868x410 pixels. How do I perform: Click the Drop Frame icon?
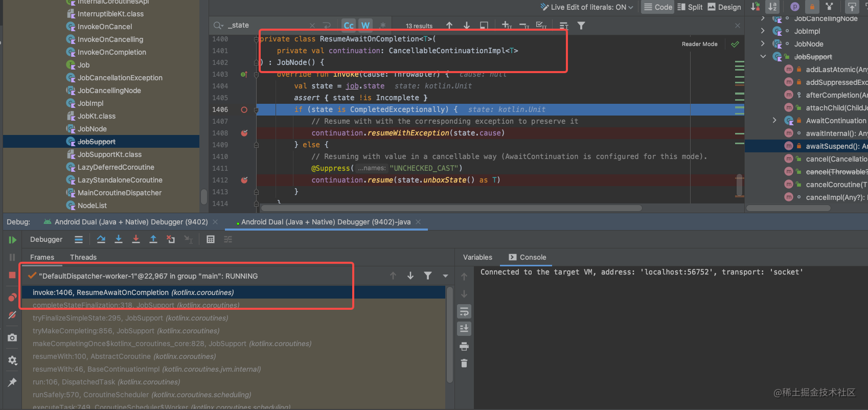click(x=171, y=239)
